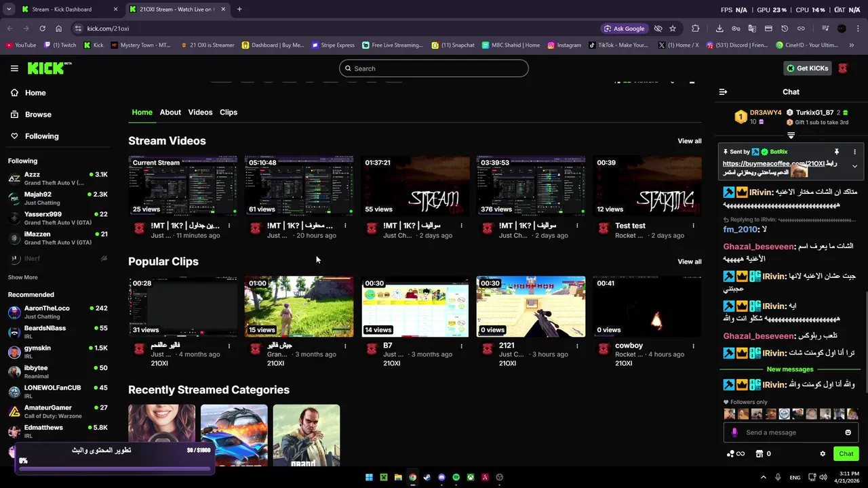Toggle the tracking protection eye icon in address bar
The image size is (868, 488).
click(658, 28)
